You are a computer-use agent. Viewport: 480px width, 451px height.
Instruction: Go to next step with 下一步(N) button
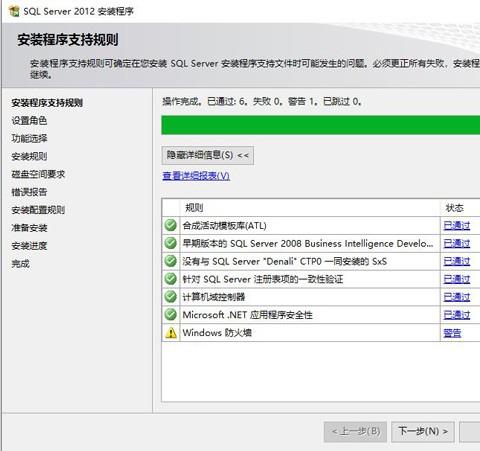[x=423, y=432]
